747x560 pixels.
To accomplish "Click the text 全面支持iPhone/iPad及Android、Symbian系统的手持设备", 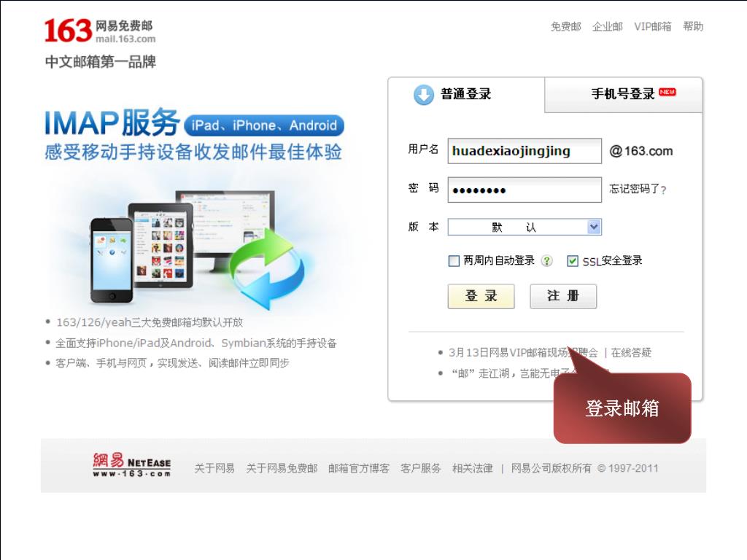I will 196,343.
